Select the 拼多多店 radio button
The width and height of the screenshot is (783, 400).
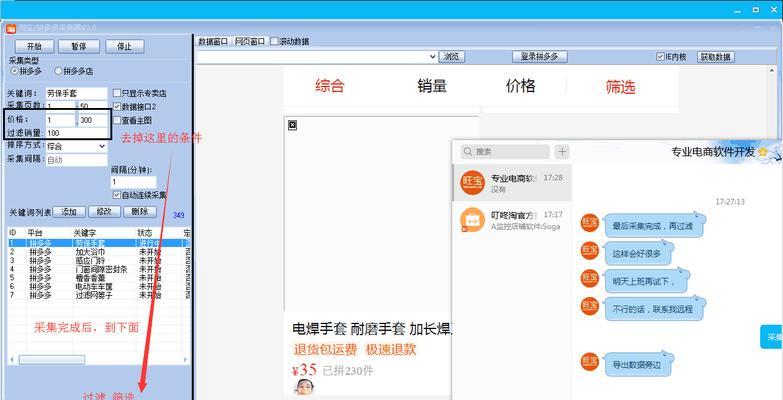(x=58, y=71)
